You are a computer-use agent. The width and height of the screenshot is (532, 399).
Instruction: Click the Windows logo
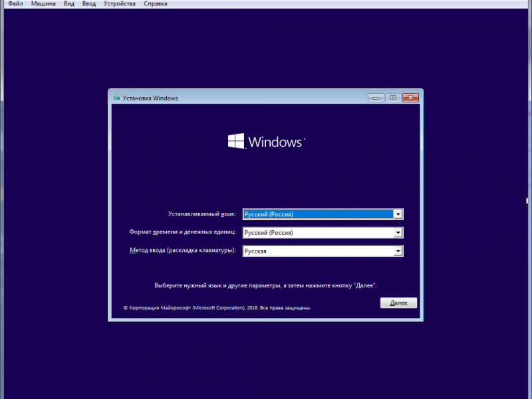(267, 141)
